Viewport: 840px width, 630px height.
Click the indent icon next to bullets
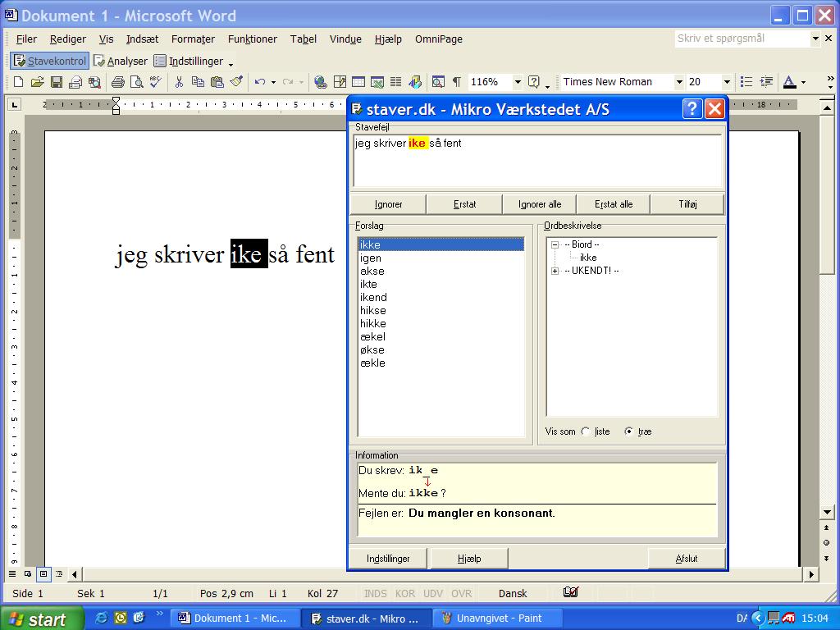click(767, 82)
